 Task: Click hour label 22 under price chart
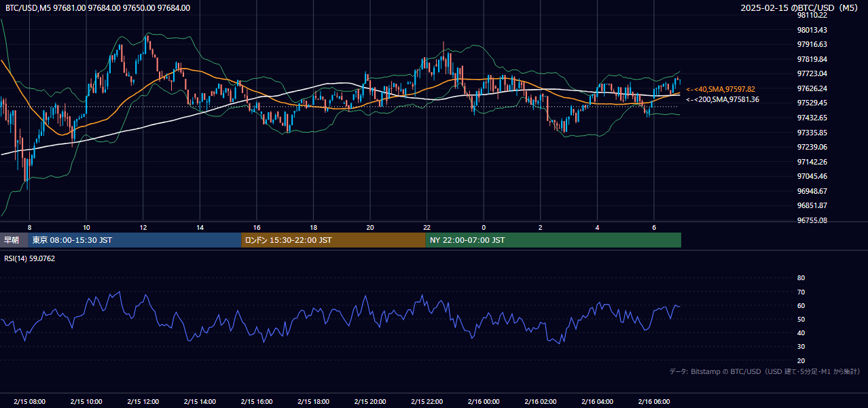(x=427, y=227)
